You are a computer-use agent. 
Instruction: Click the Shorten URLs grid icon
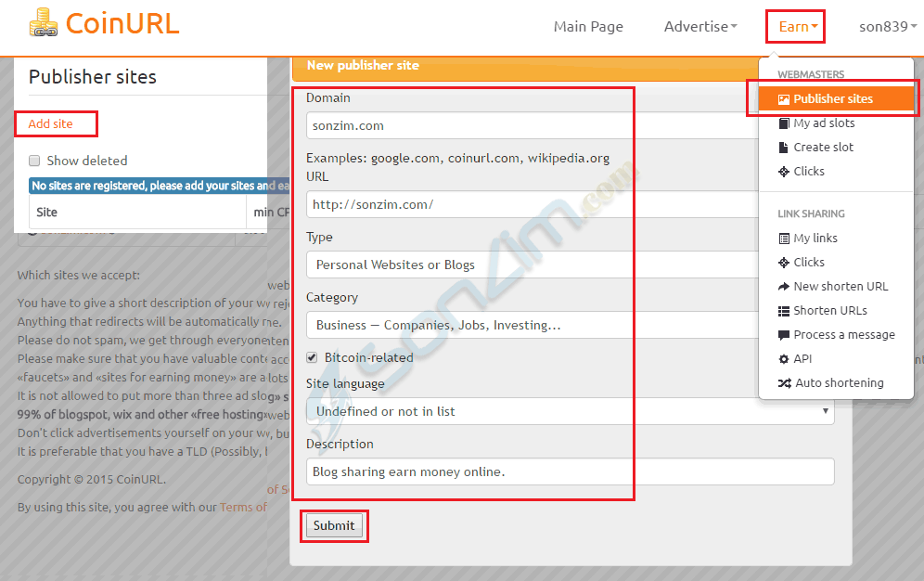pyautogui.click(x=784, y=311)
